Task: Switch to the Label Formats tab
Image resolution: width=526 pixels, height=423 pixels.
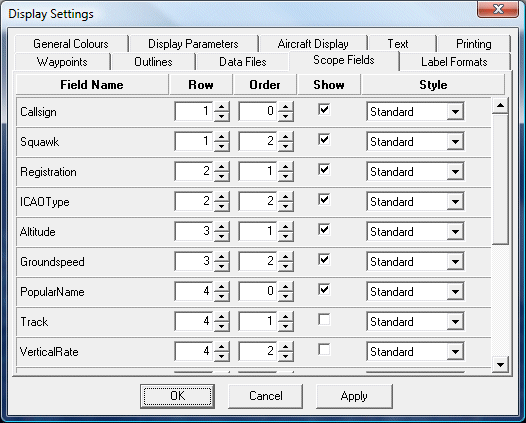Action: (454, 62)
